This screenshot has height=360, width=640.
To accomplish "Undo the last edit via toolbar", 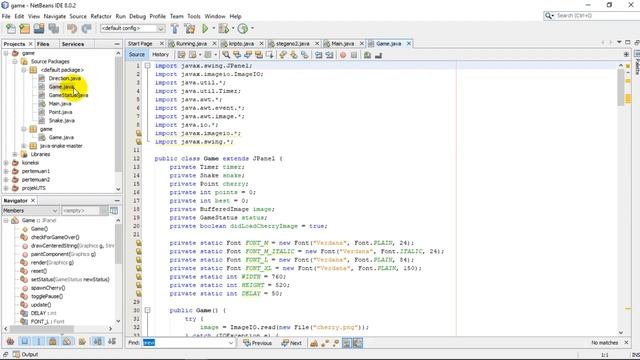I will point(72,29).
